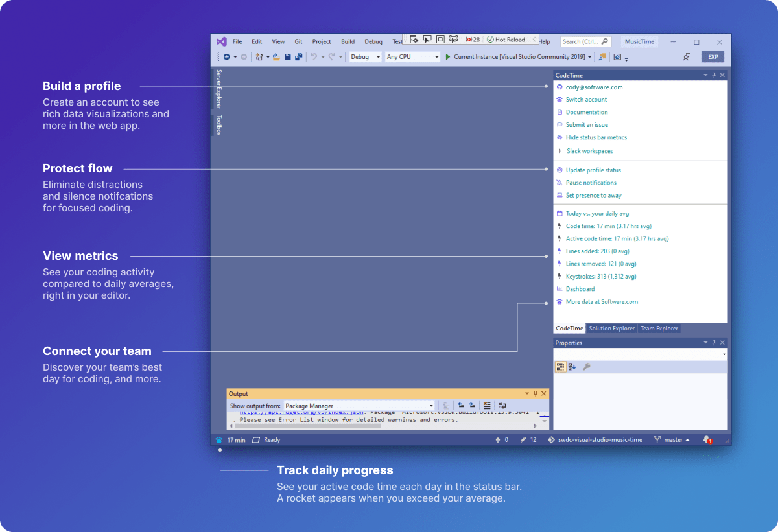The width and height of the screenshot is (778, 532).
Task: Open the master branch selector in status bar
Action: pos(672,440)
